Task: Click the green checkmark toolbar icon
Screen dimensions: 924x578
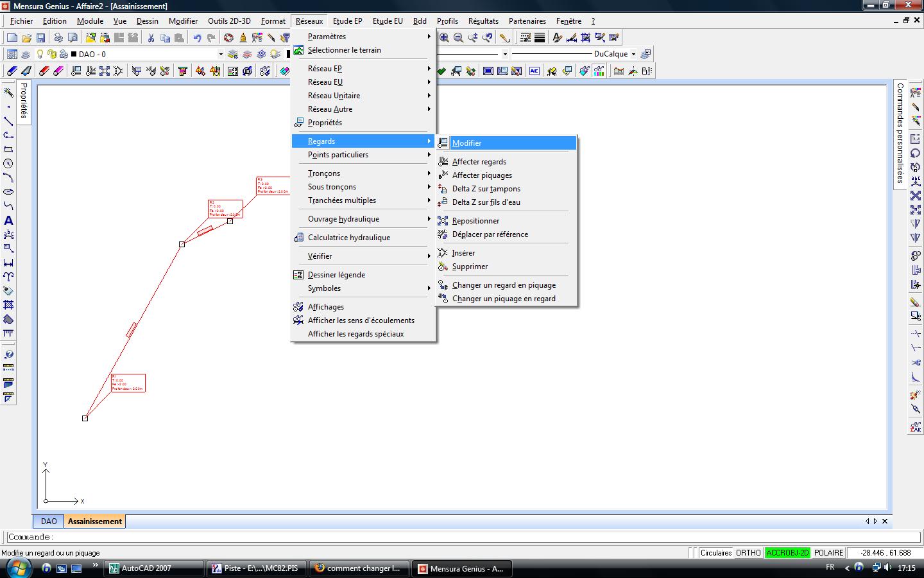Action: pyautogui.click(x=441, y=71)
